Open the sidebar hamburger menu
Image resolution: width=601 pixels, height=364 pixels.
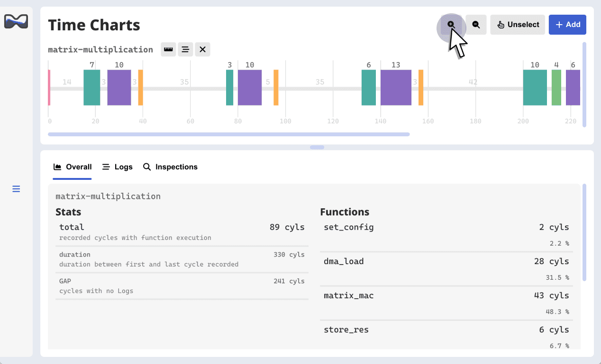[x=16, y=189]
